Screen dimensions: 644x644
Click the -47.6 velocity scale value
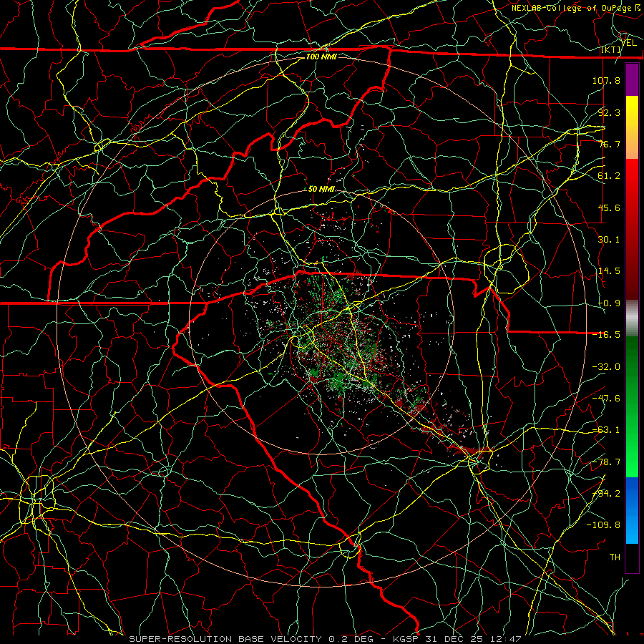[x=606, y=399]
